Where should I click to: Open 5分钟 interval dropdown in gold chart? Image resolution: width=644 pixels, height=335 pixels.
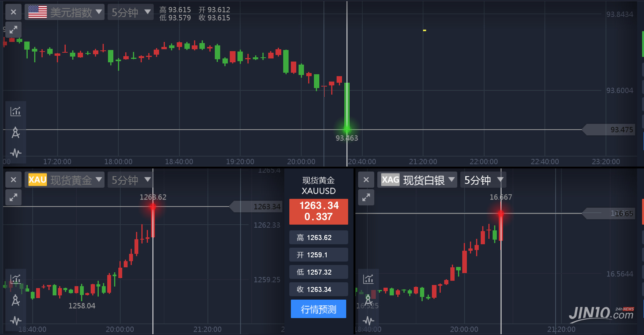point(131,180)
